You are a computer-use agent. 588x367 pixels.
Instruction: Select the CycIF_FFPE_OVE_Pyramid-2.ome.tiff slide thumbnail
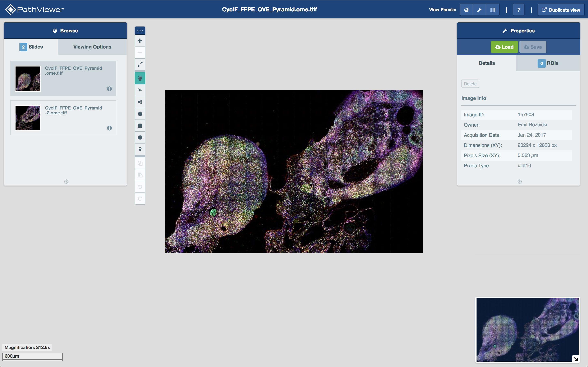click(27, 118)
